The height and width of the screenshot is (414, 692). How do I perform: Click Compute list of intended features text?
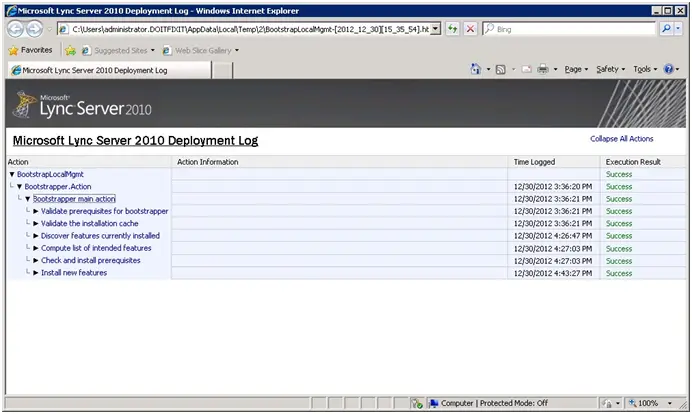pos(96,248)
